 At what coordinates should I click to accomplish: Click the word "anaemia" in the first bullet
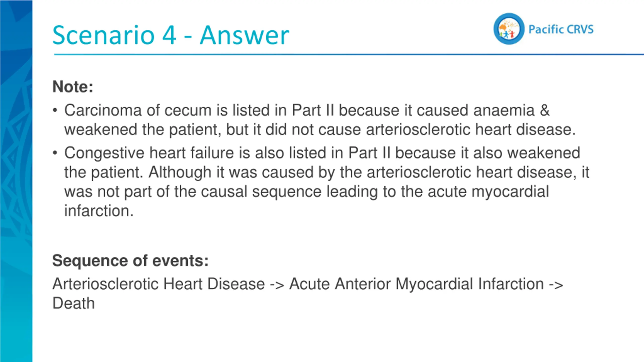click(504, 110)
